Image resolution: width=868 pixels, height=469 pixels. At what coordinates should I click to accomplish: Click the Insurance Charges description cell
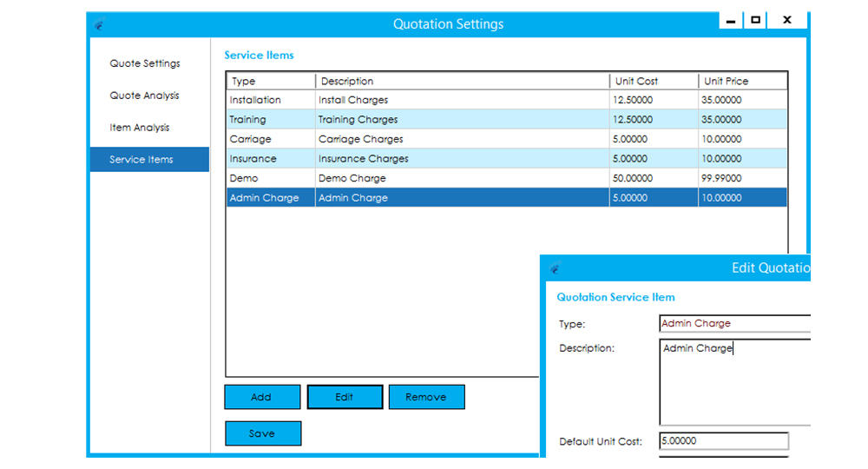(x=463, y=158)
